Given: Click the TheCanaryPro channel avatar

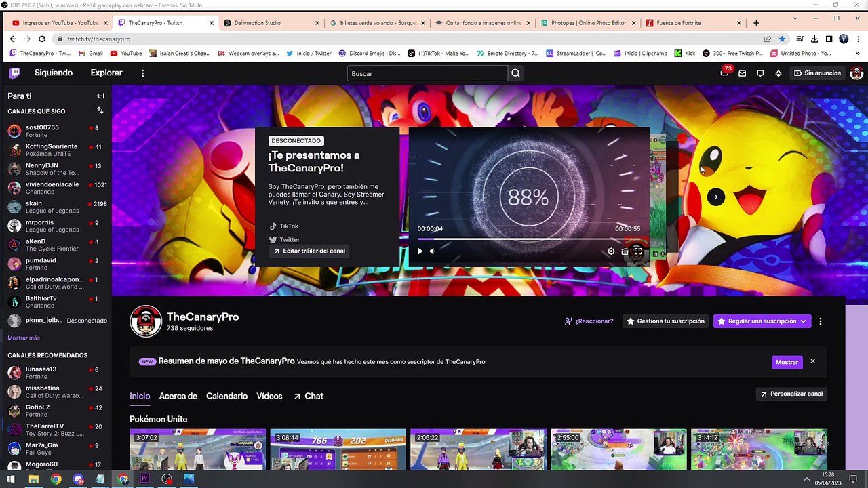Looking at the screenshot, I should (146, 321).
